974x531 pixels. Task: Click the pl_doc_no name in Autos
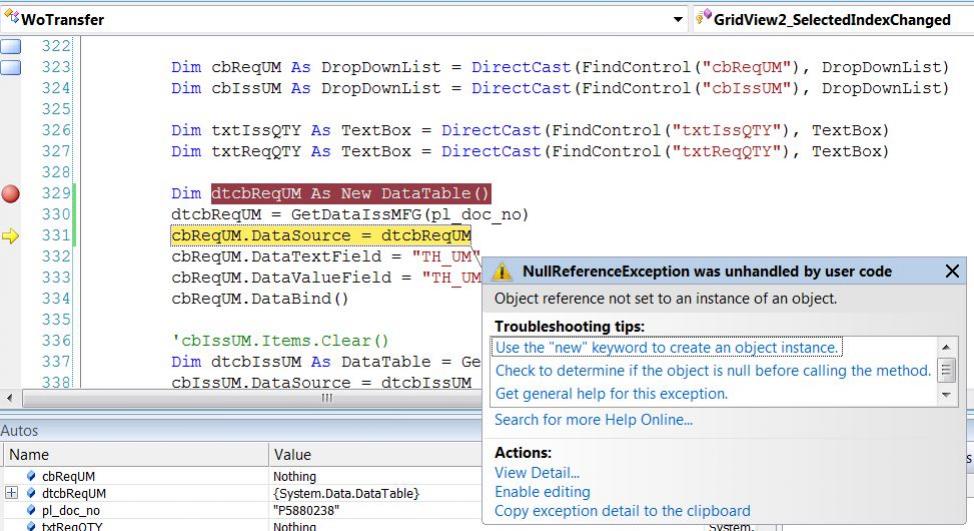tap(71, 510)
